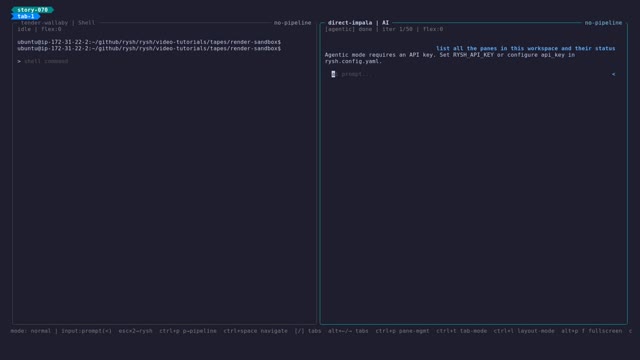Click 'ctrl+space navigate' hint
This screenshot has height=360, width=640.
(x=256, y=331)
